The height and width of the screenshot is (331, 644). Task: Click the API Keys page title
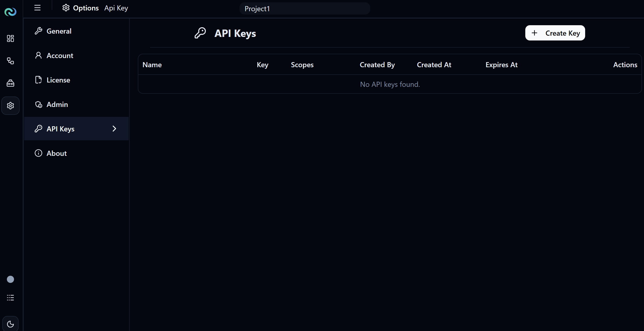[x=235, y=33]
